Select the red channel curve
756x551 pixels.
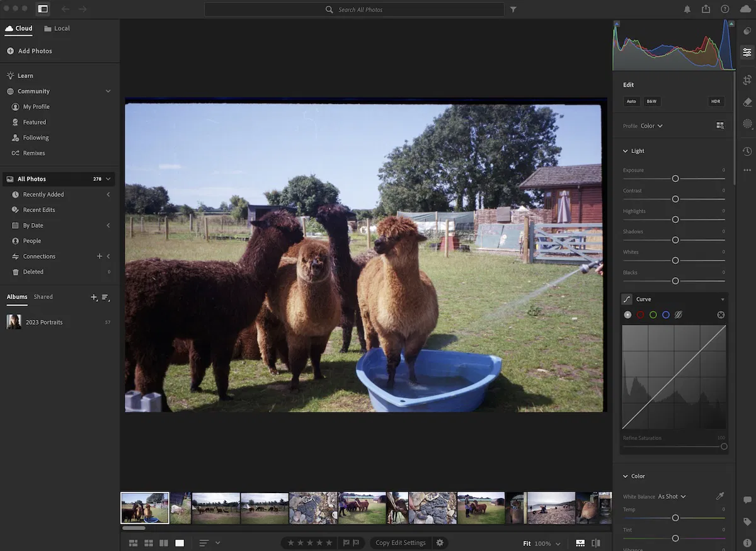click(x=640, y=315)
